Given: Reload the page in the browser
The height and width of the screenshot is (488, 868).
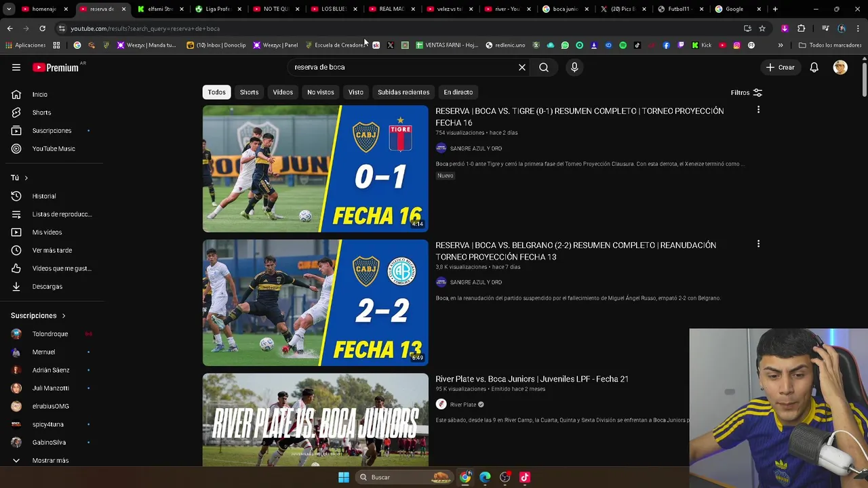Looking at the screenshot, I should (x=42, y=28).
